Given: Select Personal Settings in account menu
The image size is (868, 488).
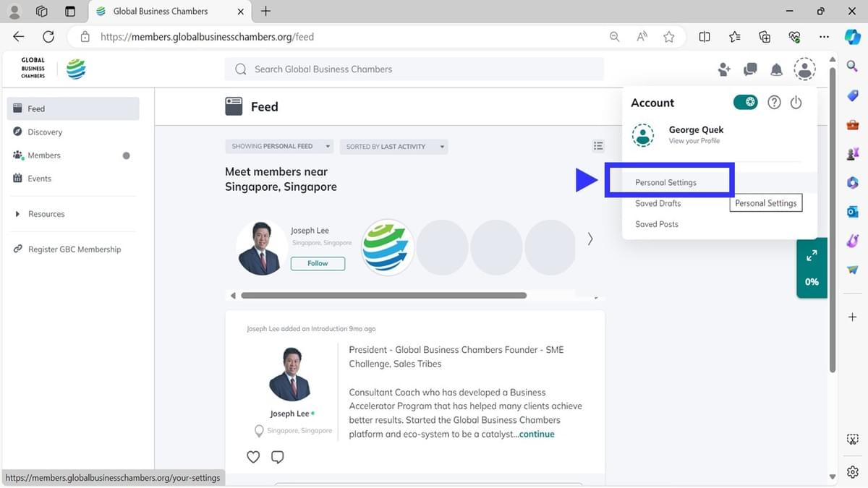Looking at the screenshot, I should (x=665, y=182).
